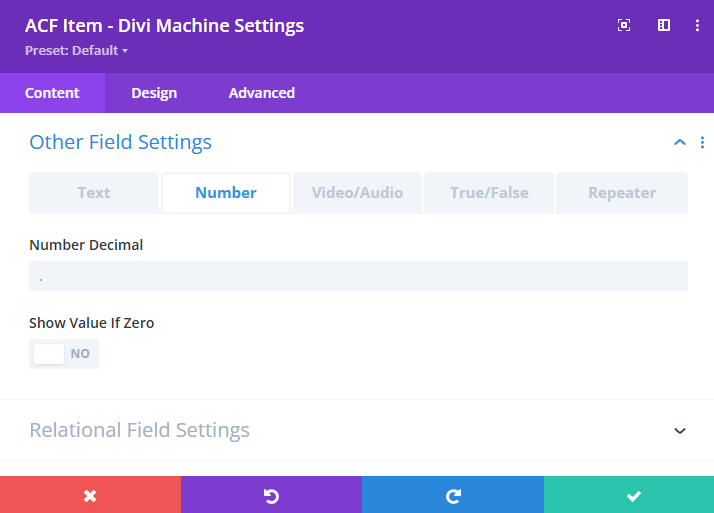
Task: Click the snap-to-sidebar columns icon
Action: (663, 25)
